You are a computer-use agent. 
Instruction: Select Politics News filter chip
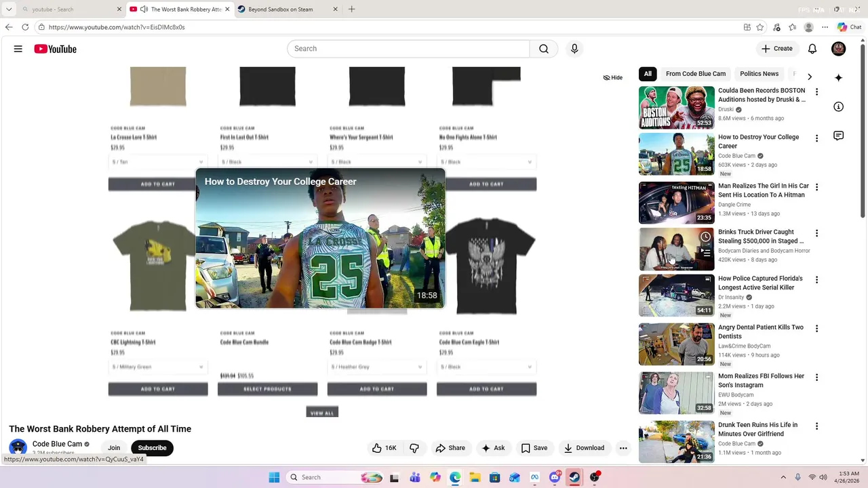pos(759,74)
